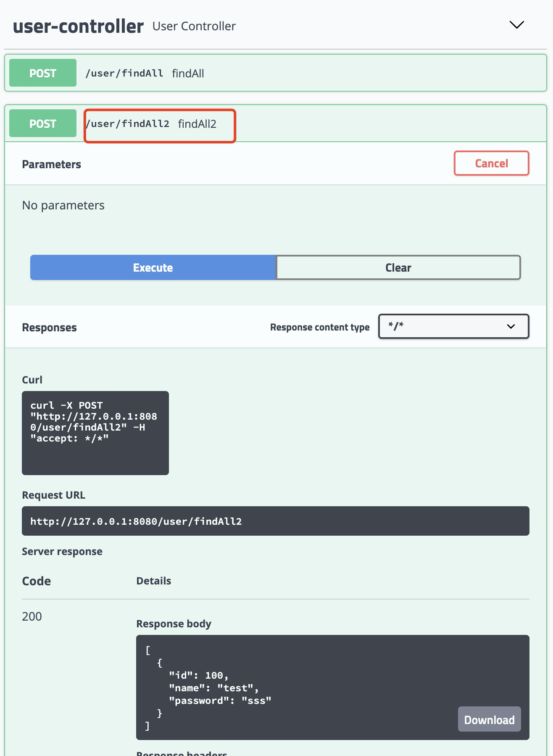
Task: Click the Response body label
Action: click(174, 624)
